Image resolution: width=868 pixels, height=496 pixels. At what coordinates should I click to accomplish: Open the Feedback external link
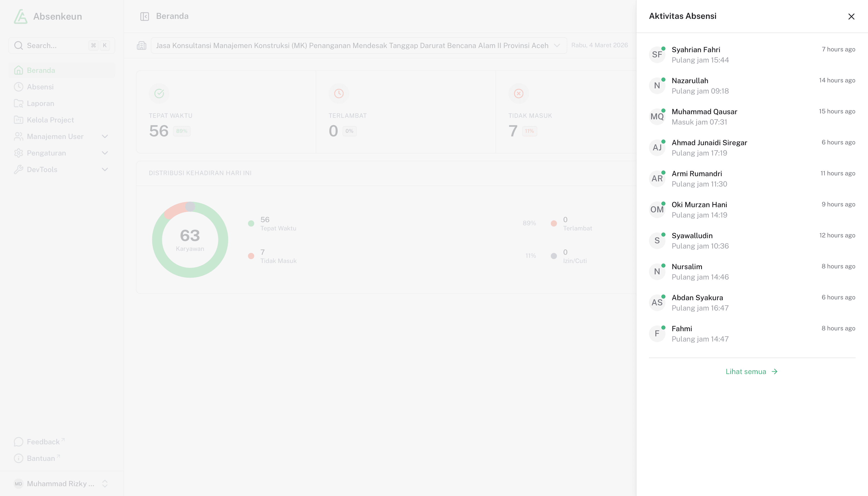[x=43, y=442]
